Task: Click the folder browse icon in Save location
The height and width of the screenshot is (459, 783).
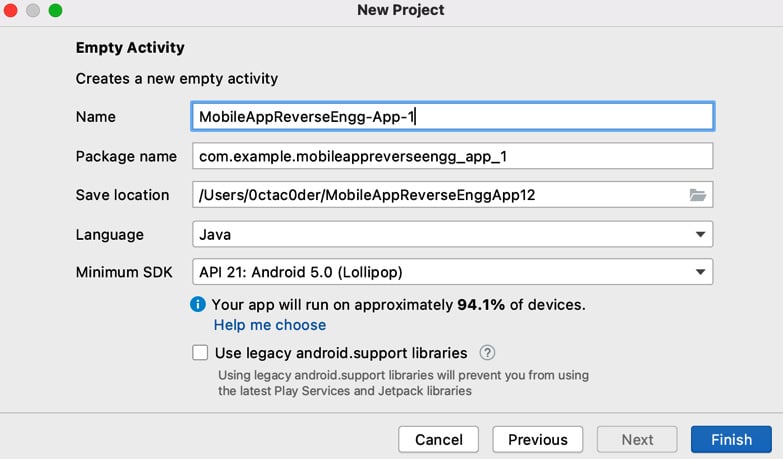Action: click(698, 195)
